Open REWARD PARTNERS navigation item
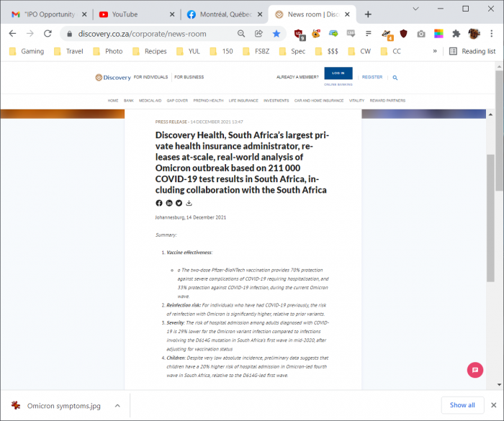Viewport: 504px width, 421px height. coord(387,101)
